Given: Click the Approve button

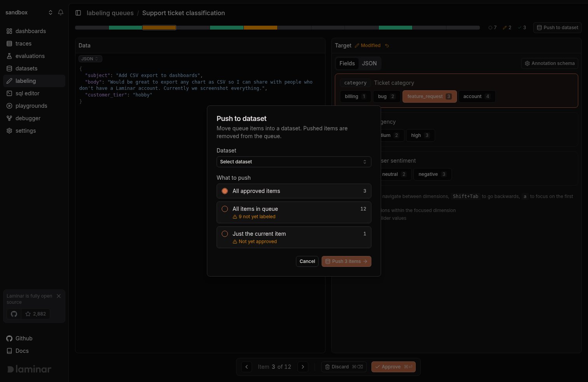Looking at the screenshot, I should pyautogui.click(x=394, y=367).
